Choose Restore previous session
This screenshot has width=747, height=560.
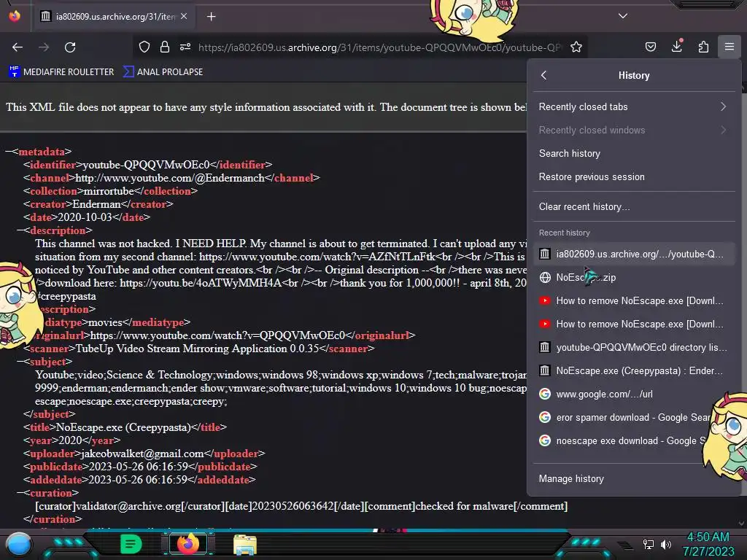point(634,176)
